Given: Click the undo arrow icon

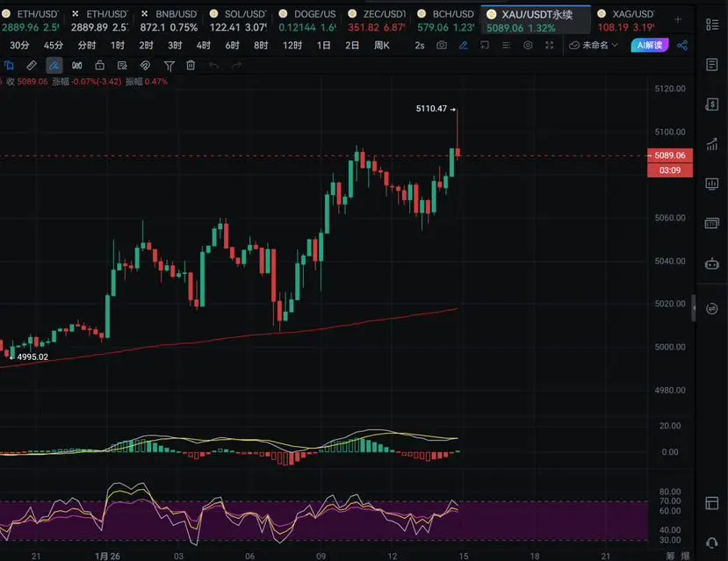Looking at the screenshot, I should (x=213, y=66).
